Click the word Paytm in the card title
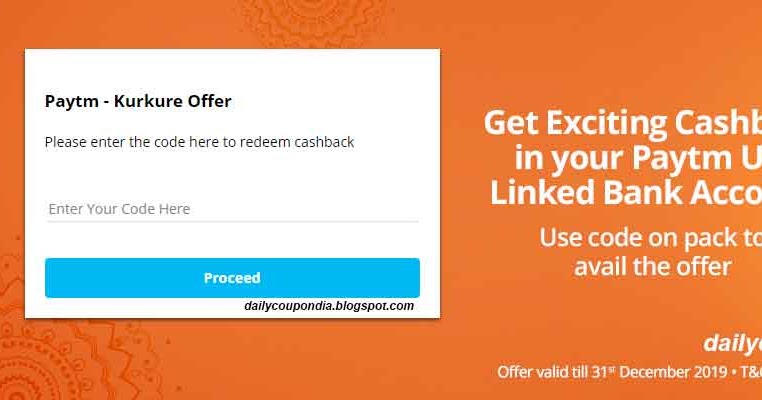Image resolution: width=762 pixels, height=400 pixels. 71,102
